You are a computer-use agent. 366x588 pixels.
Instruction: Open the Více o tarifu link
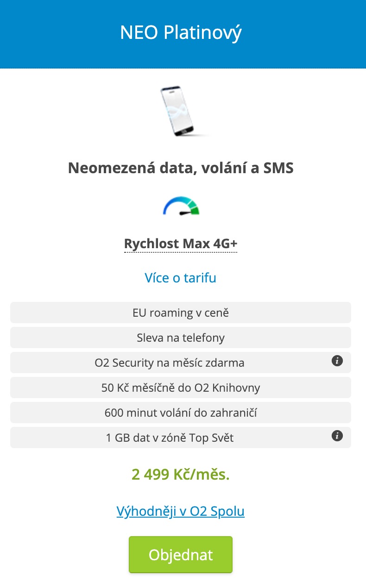pyautogui.click(x=180, y=278)
